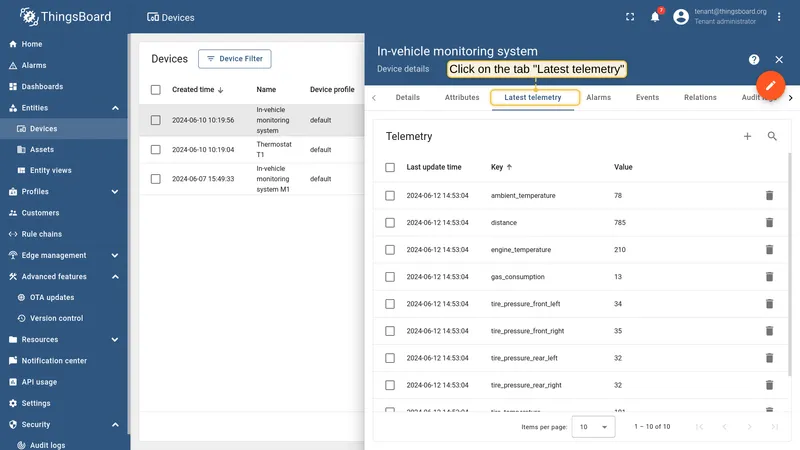The width and height of the screenshot is (800, 450).
Task: Delete the tire_pressure_front_right entry
Action: (x=769, y=331)
